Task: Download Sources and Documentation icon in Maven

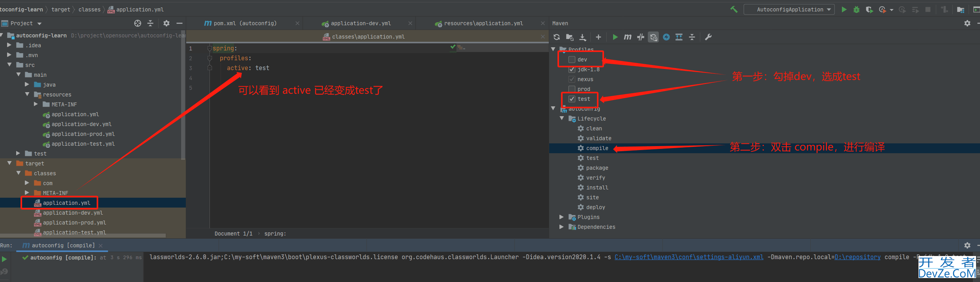Action: click(x=583, y=37)
